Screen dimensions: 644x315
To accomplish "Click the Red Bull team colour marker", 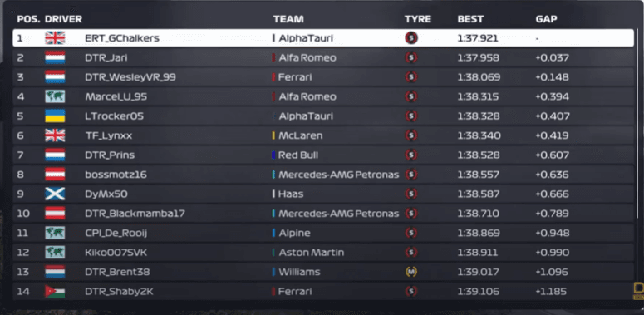I will tap(273, 155).
